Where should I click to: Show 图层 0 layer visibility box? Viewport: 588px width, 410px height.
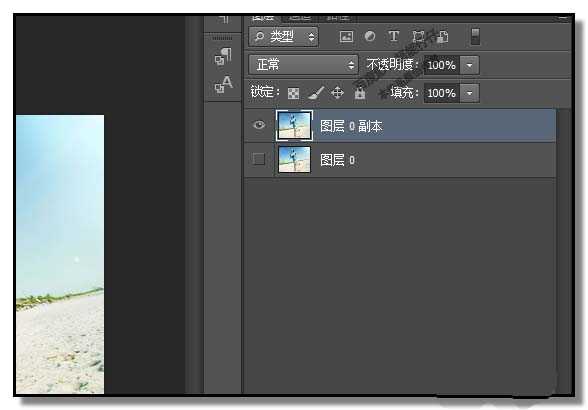(259, 159)
